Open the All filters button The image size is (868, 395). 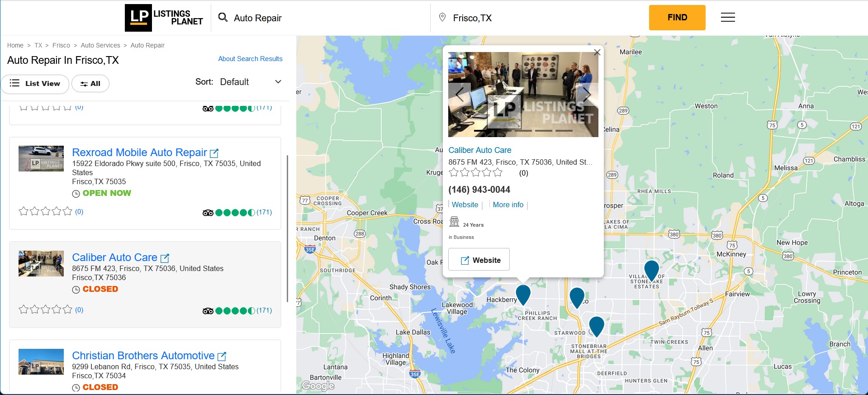[90, 84]
